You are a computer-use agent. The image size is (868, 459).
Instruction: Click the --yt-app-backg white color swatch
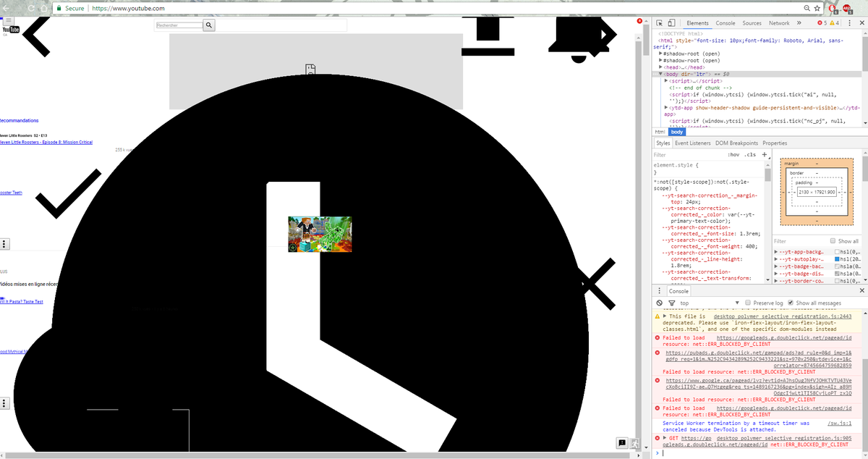838,251
